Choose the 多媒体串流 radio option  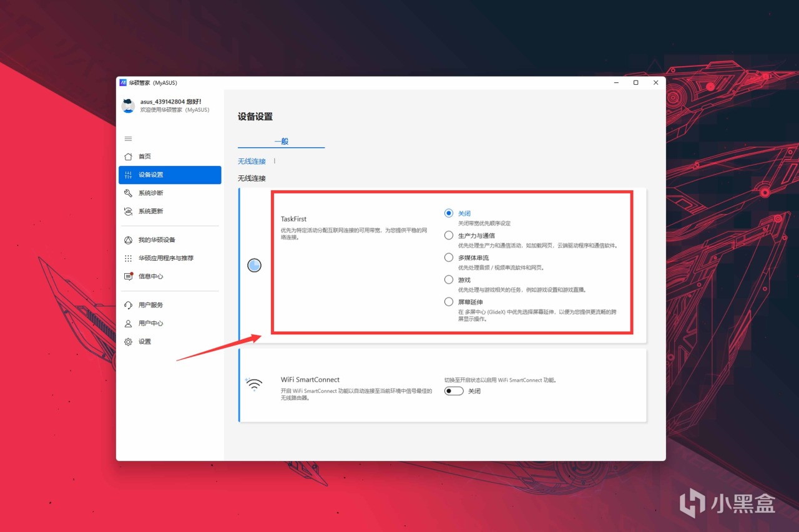448,258
